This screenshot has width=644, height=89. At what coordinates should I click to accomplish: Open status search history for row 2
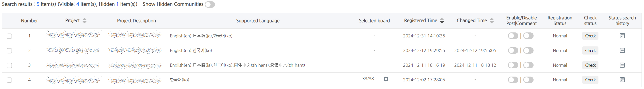(x=622, y=50)
